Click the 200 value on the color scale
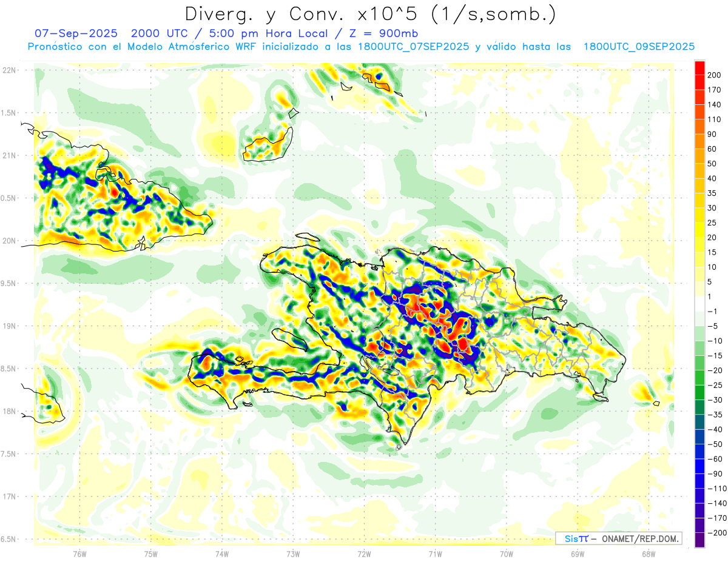This screenshot has height=562, width=728. [715, 75]
